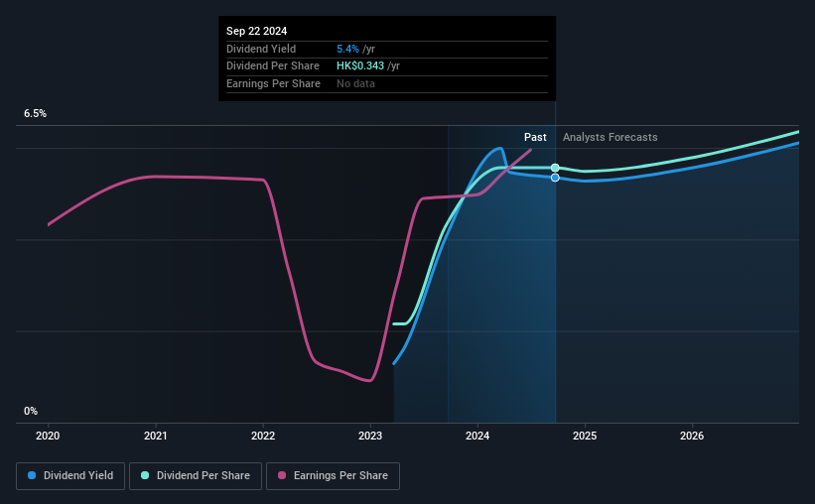The height and width of the screenshot is (504, 815).
Task: Click the 2021 x-axis label
Action: [x=156, y=436]
